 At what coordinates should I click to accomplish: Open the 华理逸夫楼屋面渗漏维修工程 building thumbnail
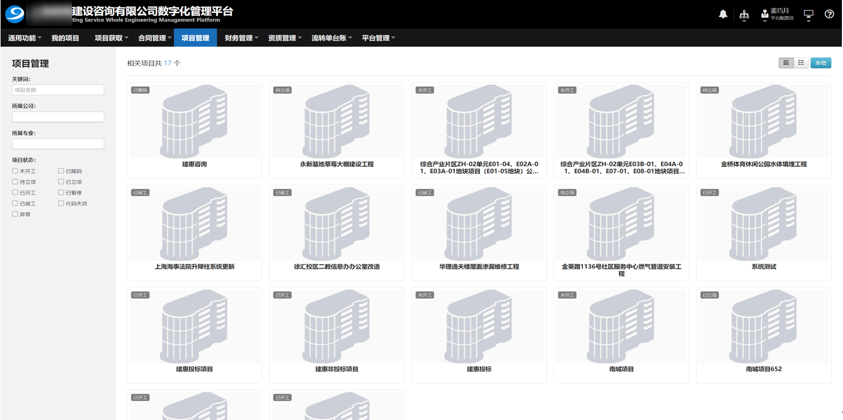[x=479, y=224]
